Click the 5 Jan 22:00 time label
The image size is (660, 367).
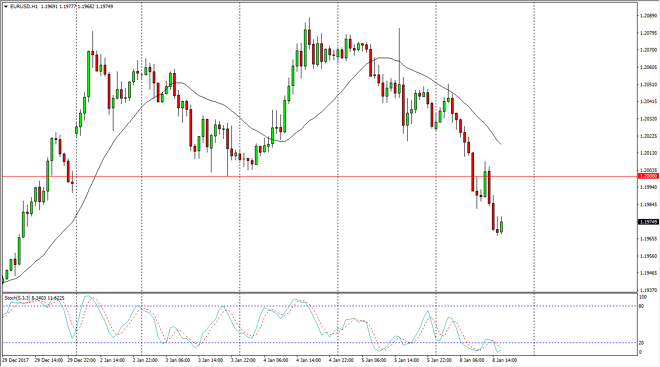439,360
